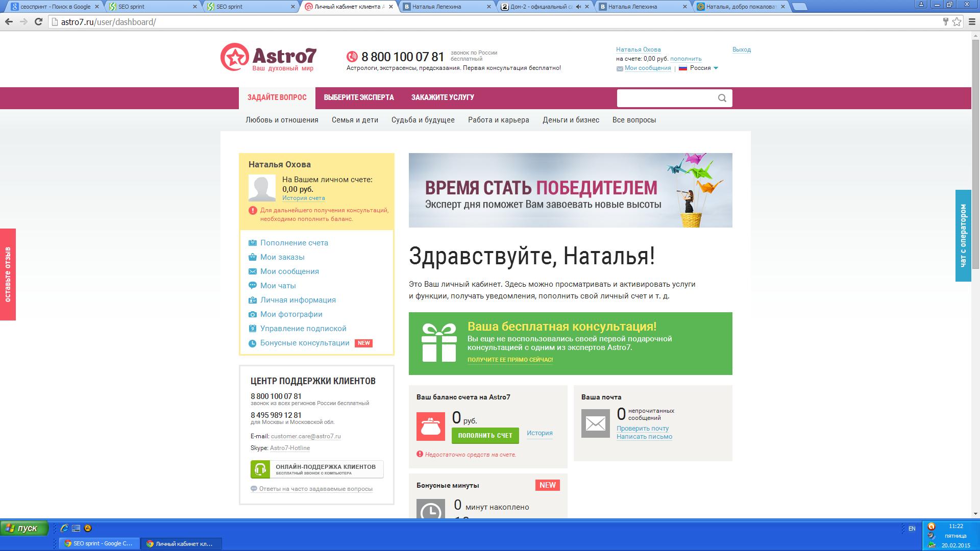Click the gray mail envelope icon in Ваша почта
The image size is (980, 551).
pyautogui.click(x=596, y=423)
